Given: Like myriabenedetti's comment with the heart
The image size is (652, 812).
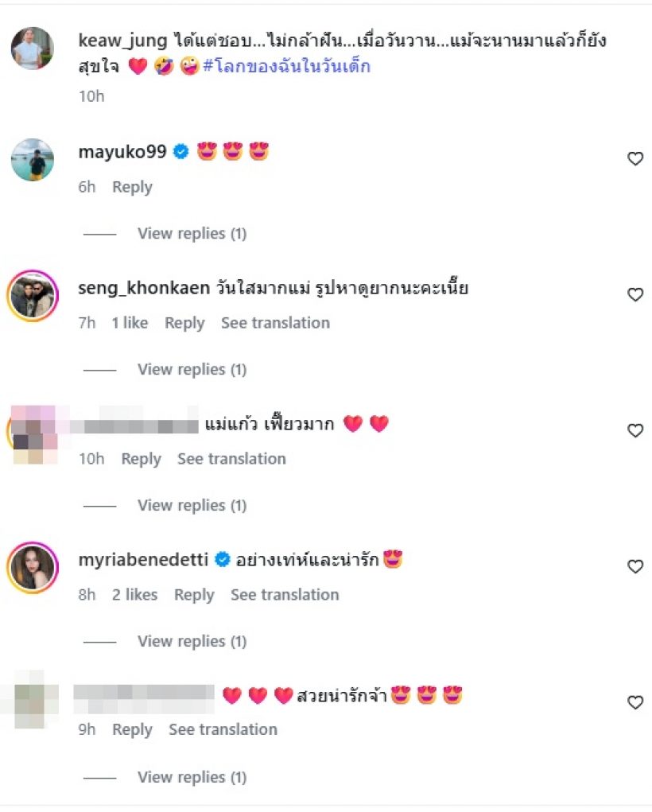Looking at the screenshot, I should pyautogui.click(x=635, y=566).
